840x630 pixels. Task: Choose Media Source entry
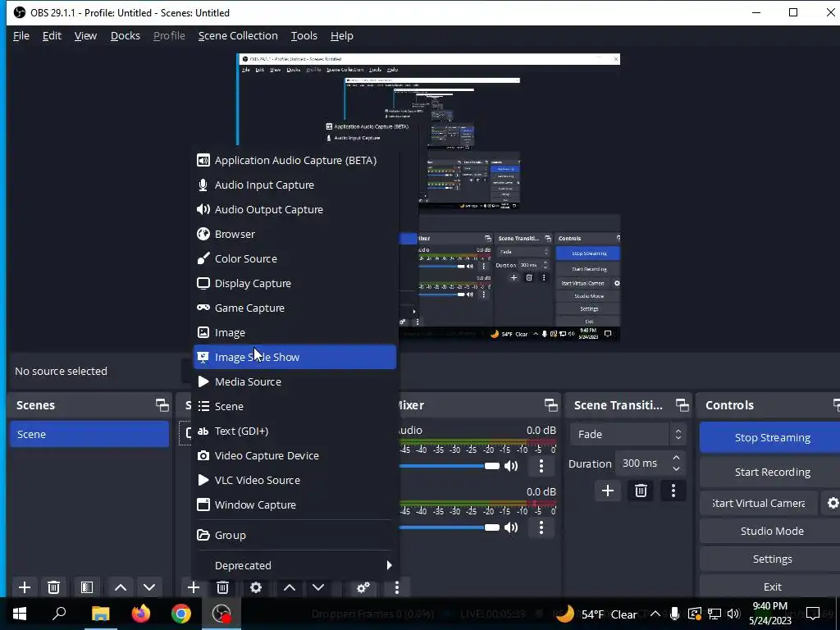click(x=294, y=381)
